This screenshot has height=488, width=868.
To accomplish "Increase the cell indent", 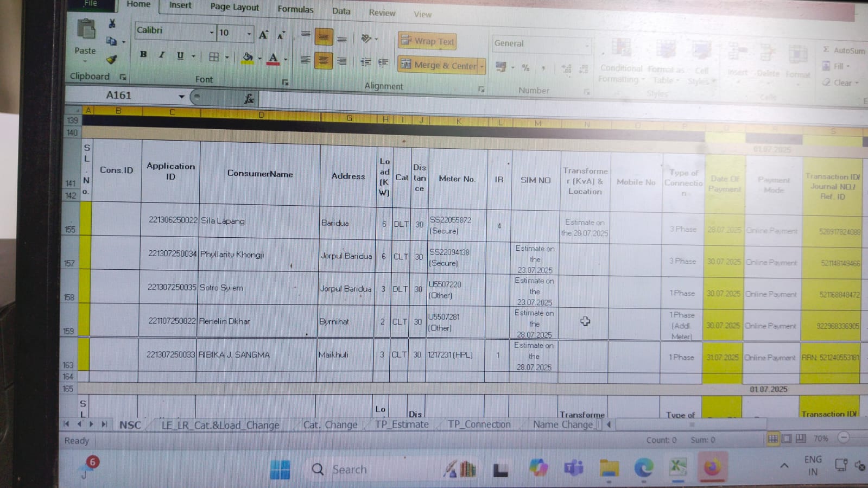I will coord(383,63).
